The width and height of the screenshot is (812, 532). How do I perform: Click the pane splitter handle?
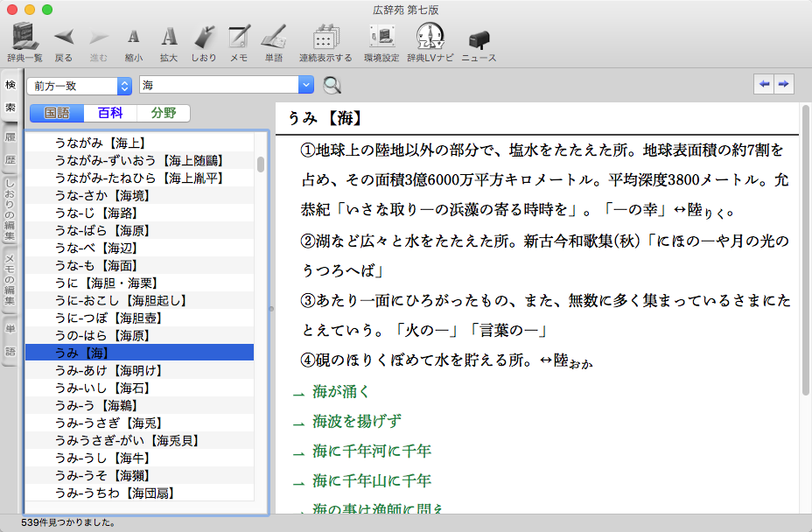click(x=271, y=309)
